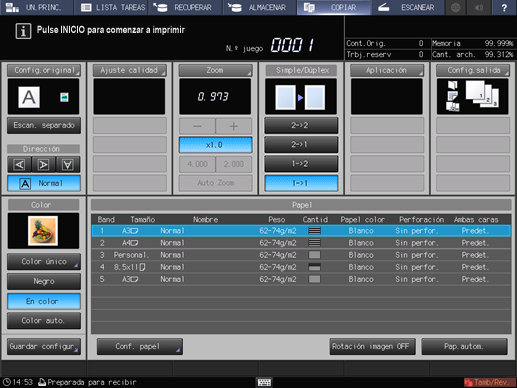Switch to RECUPERAR tab

click(185, 7)
